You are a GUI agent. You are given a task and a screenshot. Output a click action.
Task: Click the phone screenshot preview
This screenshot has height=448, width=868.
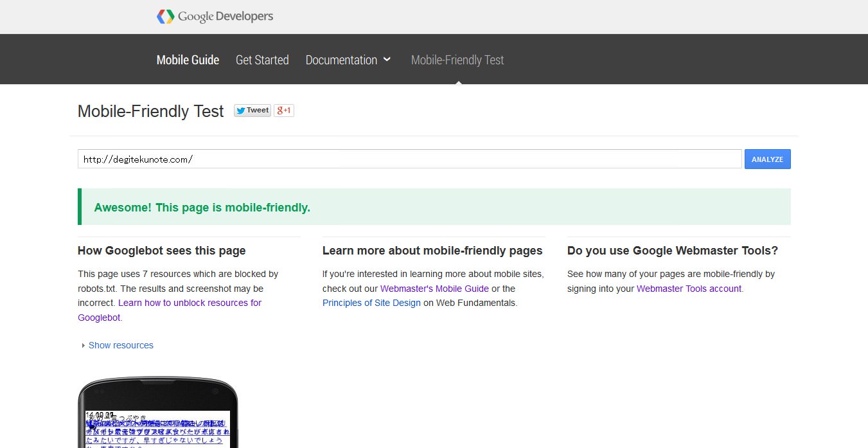click(158, 413)
